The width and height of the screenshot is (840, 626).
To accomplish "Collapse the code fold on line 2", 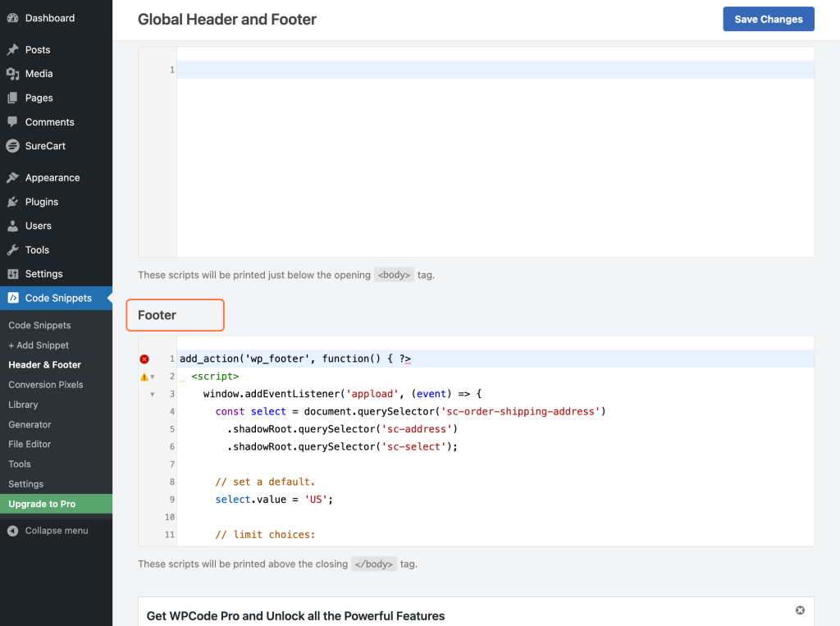I will (x=152, y=376).
